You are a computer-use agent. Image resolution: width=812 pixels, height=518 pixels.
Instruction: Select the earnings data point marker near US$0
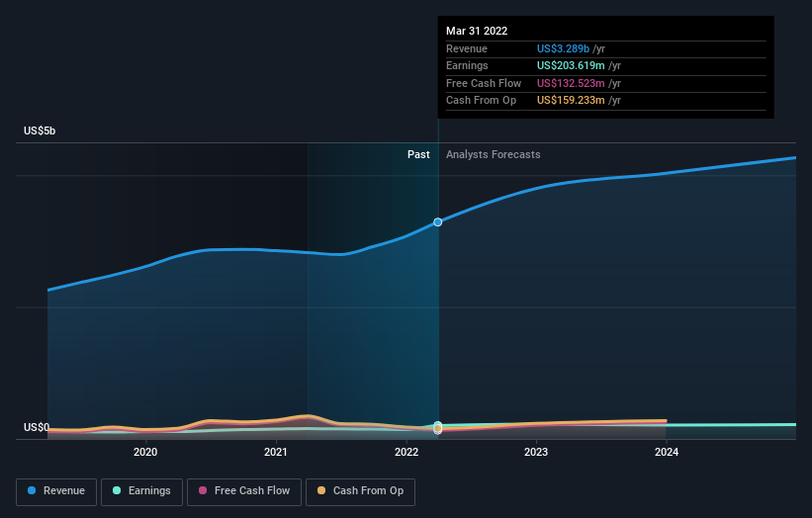[437, 425]
